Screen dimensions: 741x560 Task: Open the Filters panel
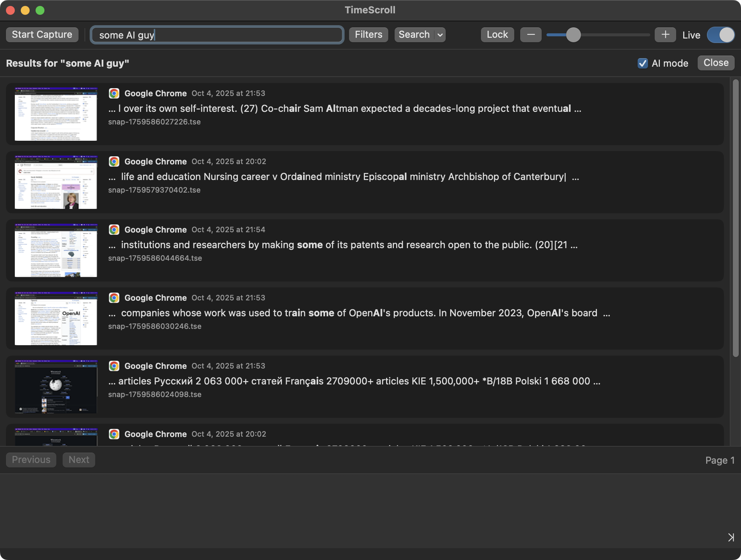tap(368, 34)
